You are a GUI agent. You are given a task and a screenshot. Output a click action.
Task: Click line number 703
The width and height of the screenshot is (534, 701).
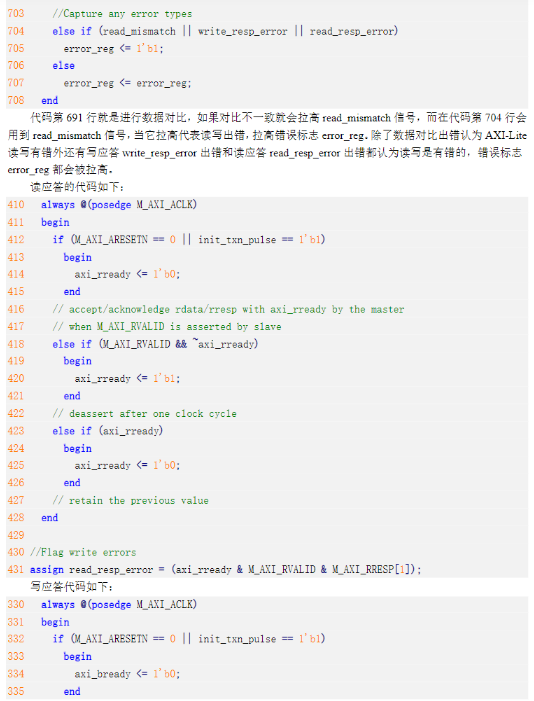pos(16,13)
